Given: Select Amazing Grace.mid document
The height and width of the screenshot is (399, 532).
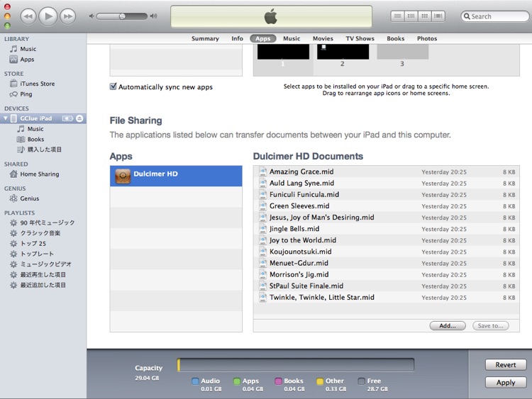Looking at the screenshot, I should point(386,172).
